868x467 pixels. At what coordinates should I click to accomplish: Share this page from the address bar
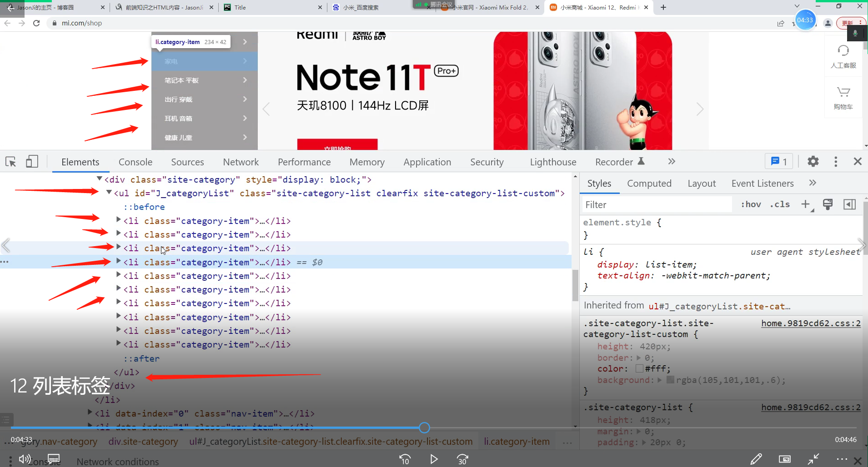781,23
